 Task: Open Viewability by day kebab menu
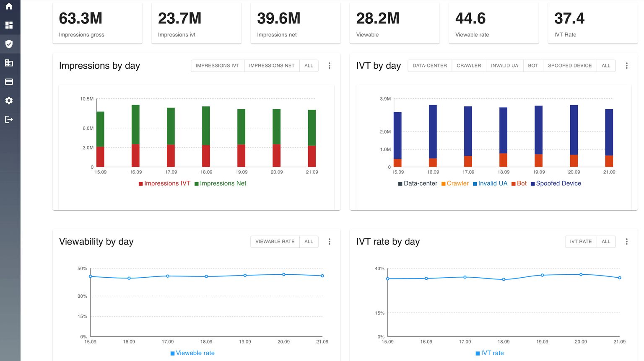330,242
